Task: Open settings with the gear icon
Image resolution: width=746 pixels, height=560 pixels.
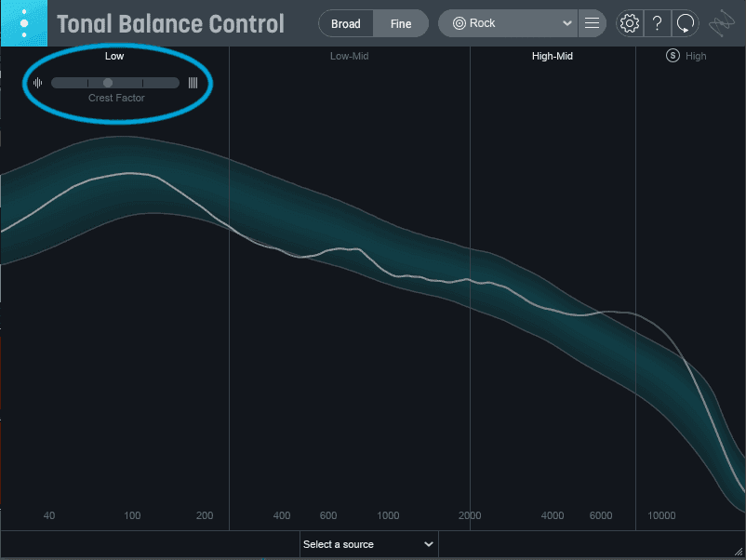Action: point(630,23)
